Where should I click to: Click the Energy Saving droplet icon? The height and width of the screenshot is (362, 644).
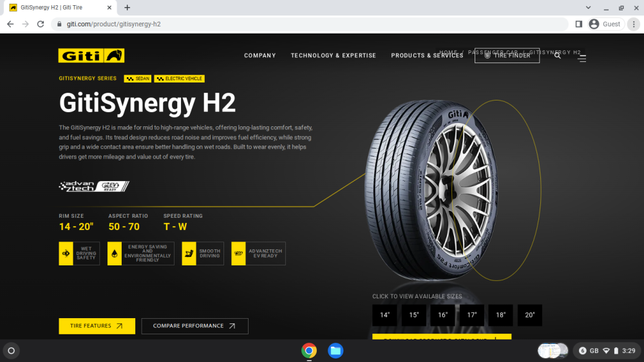pyautogui.click(x=115, y=254)
